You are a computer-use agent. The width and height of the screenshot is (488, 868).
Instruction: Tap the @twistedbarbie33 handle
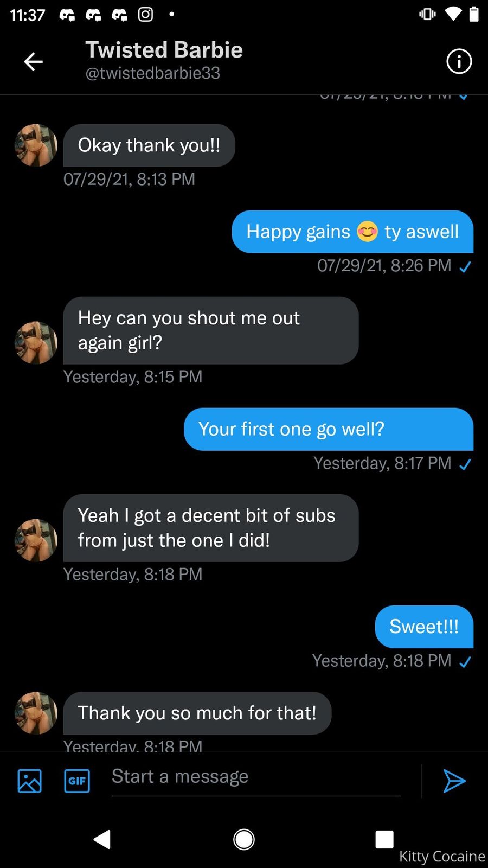pyautogui.click(x=153, y=73)
